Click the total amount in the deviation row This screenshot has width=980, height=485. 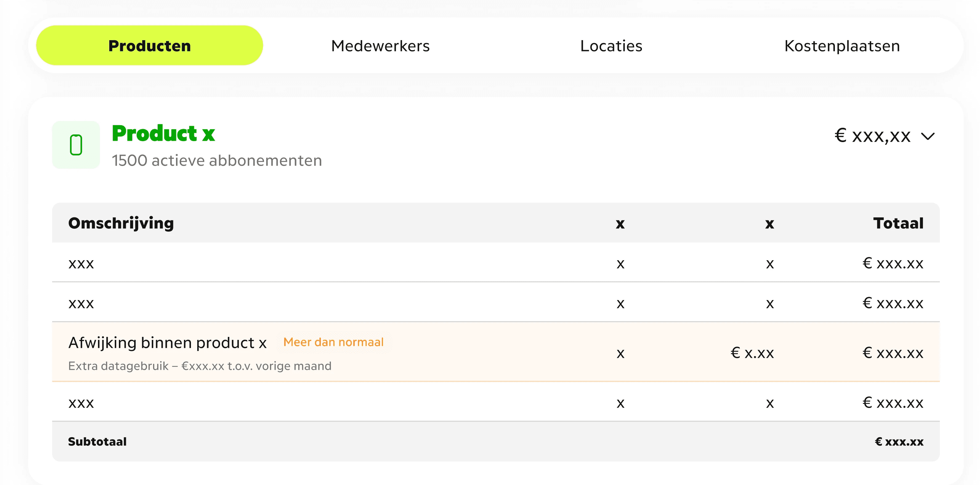[893, 353]
